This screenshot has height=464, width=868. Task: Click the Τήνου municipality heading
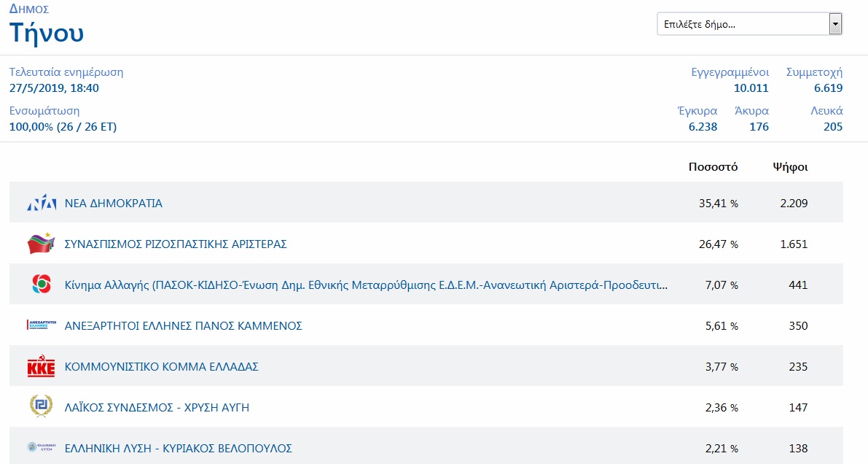coord(47,33)
